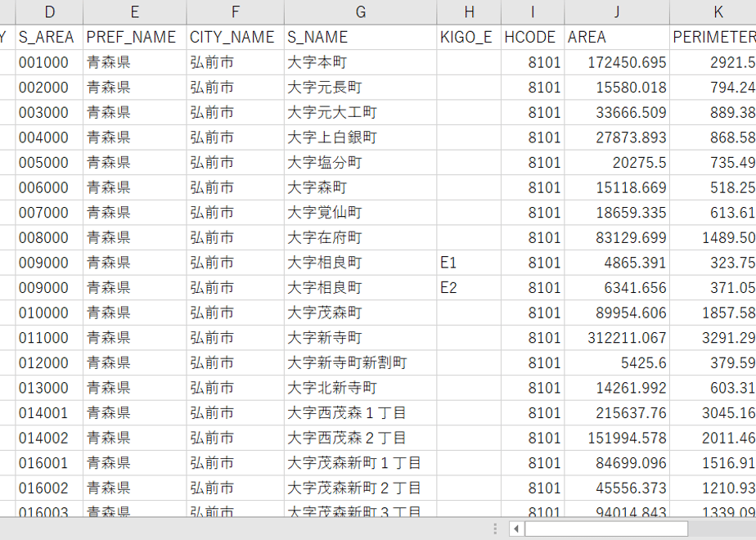Click AREA value 45556.373

pos(617,488)
